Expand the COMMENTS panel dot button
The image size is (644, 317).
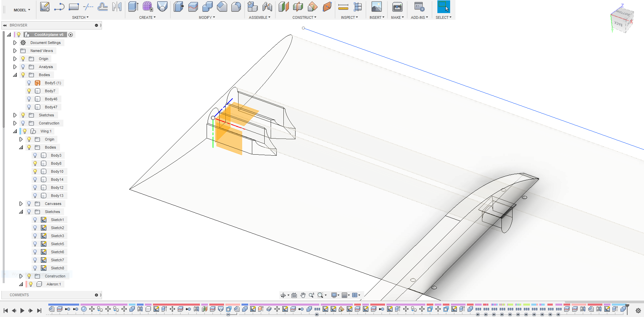pos(96,295)
